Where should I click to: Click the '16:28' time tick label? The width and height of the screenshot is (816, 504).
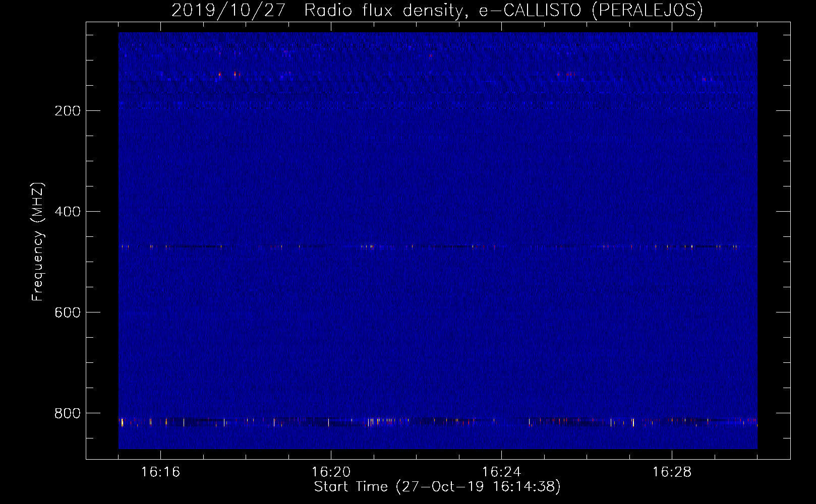(x=672, y=472)
